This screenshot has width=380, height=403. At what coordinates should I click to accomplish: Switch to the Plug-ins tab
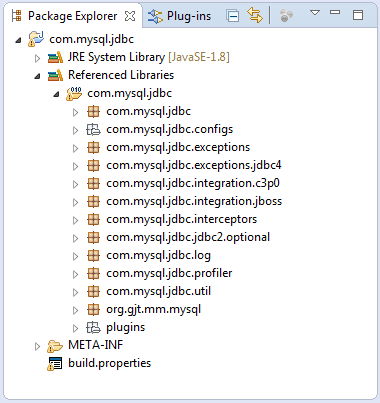[x=179, y=16]
